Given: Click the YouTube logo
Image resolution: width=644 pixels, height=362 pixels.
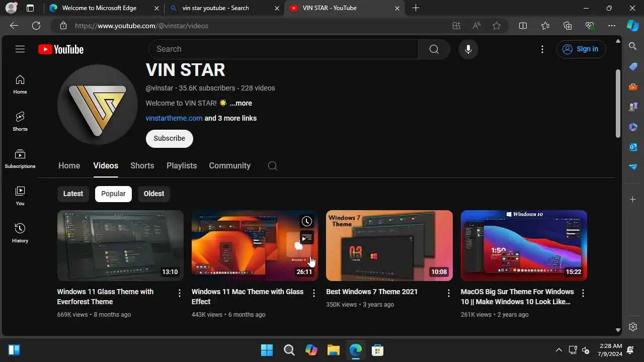Looking at the screenshot, I should click(61, 49).
